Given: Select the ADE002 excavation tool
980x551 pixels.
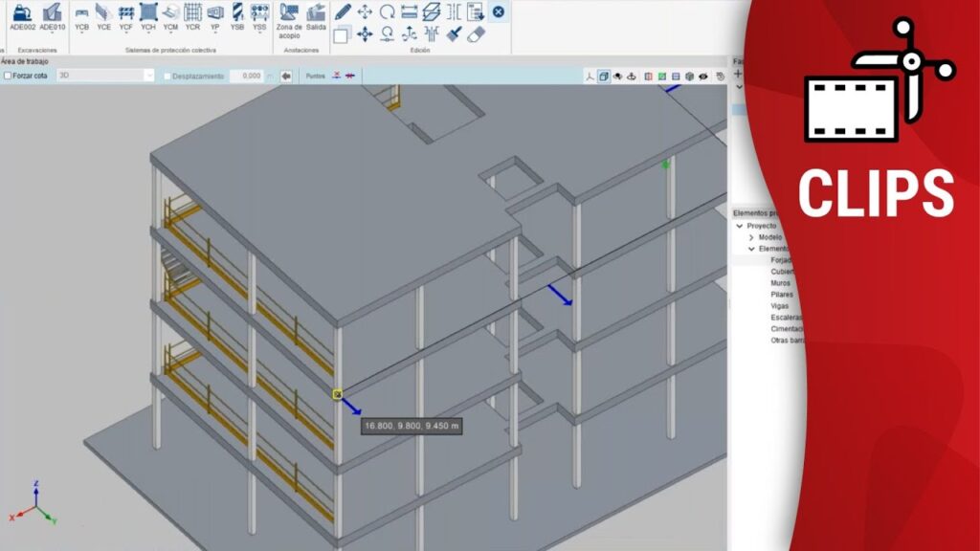Looking at the screenshot, I should (x=21, y=15).
